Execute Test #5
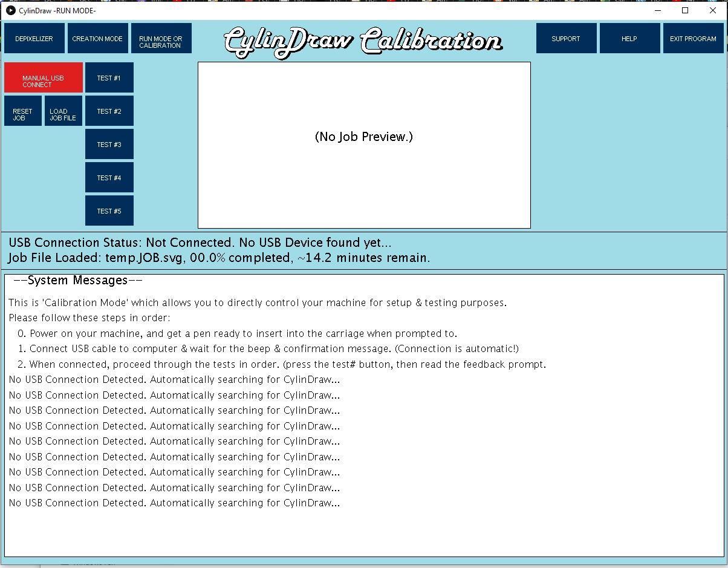Viewport: 728px width, 568px height. pos(109,211)
